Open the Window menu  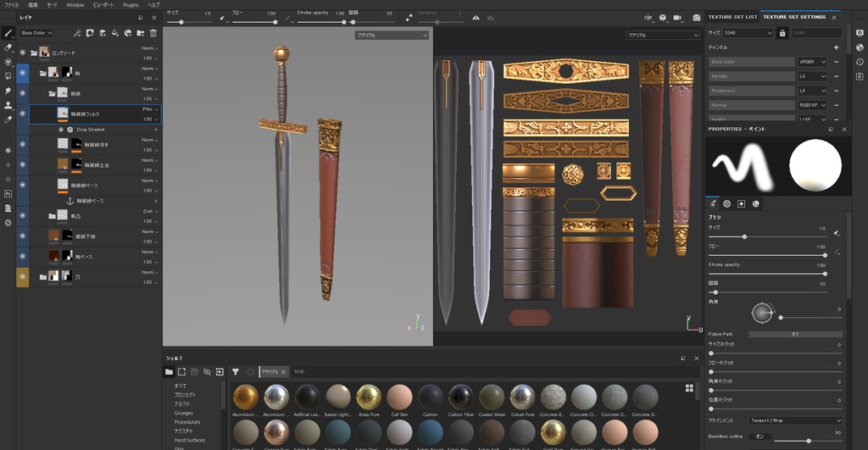tap(75, 4)
